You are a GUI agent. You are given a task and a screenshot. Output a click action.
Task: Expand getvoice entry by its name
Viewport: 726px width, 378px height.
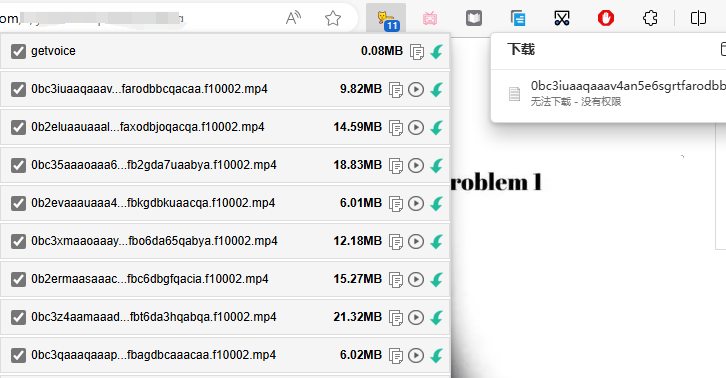(x=53, y=51)
